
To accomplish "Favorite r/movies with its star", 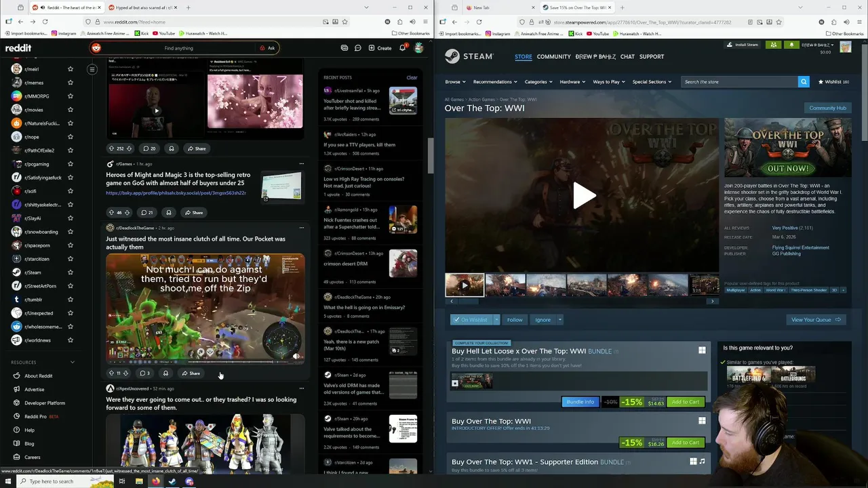I will coord(71,110).
